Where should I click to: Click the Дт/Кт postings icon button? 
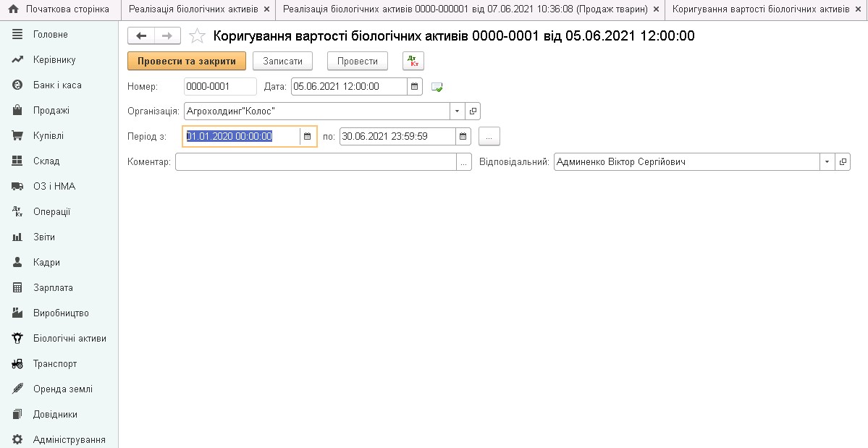pos(413,62)
